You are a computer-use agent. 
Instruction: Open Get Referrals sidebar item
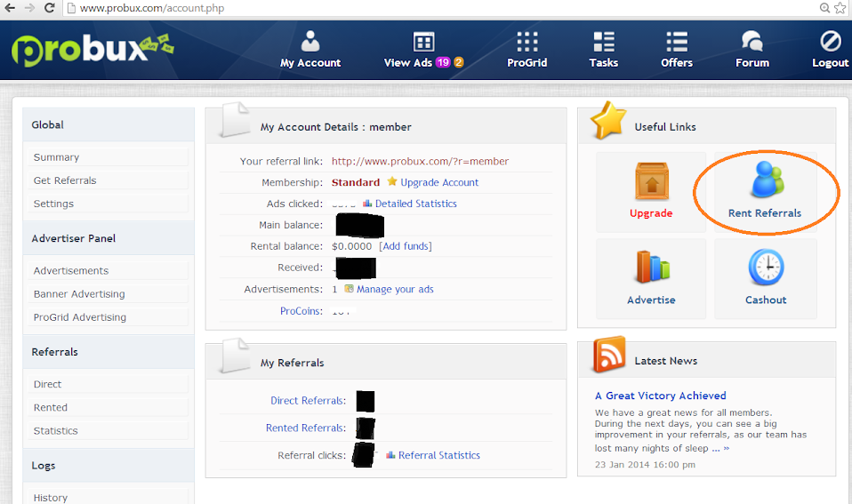click(108, 180)
